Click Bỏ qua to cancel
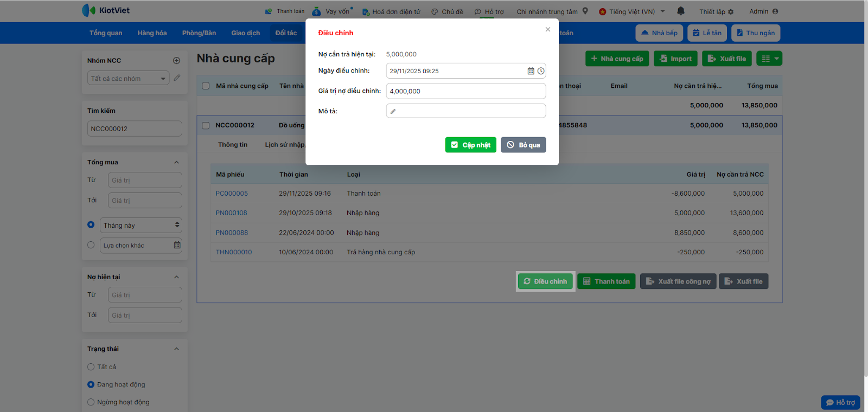 524,145
